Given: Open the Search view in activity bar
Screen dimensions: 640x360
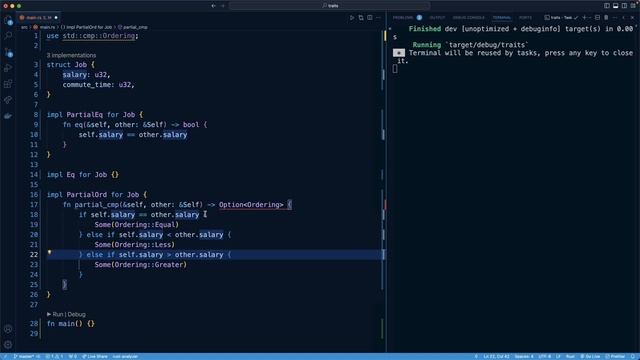Looking at the screenshot, I should (8, 36).
